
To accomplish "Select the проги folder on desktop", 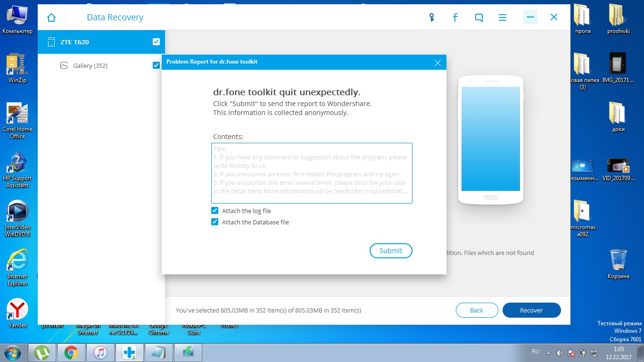I will 583,19.
